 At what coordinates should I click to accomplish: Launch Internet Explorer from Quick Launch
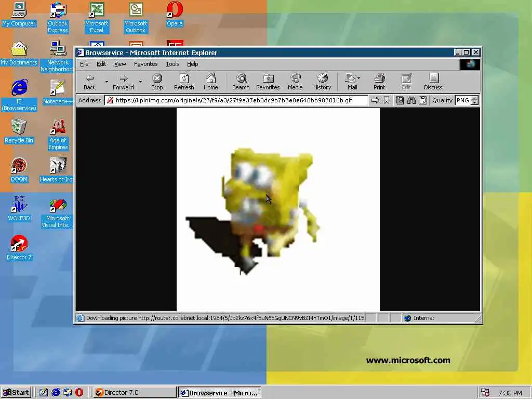56,393
